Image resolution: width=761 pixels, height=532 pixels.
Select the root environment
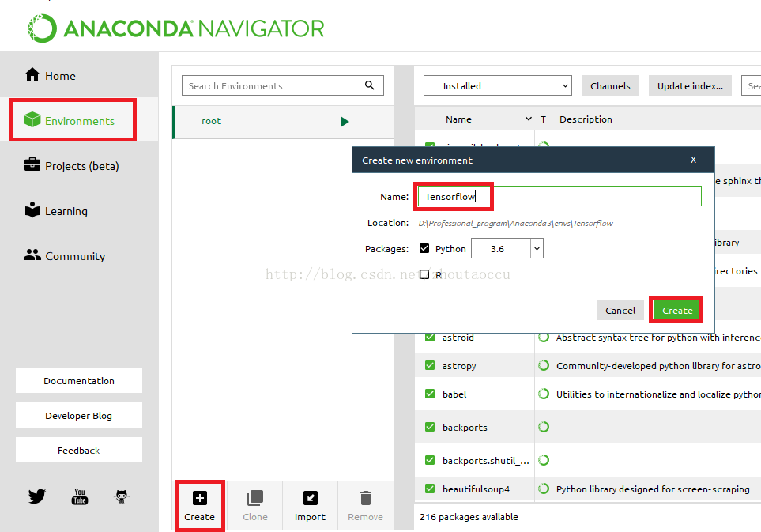point(283,122)
